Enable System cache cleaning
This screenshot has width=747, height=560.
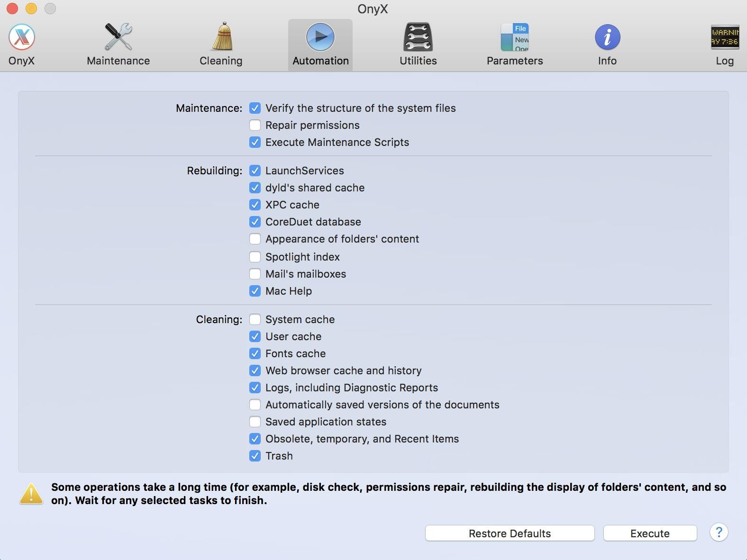[x=255, y=319]
